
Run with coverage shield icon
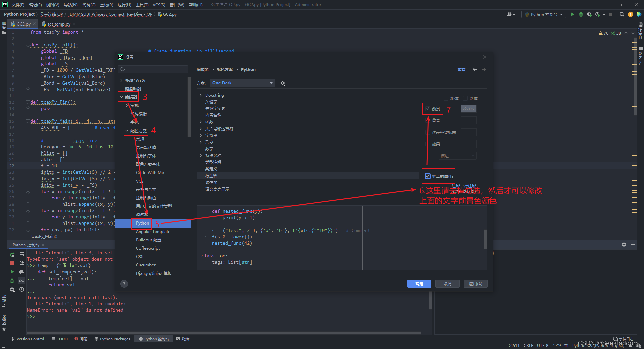pyautogui.click(x=589, y=14)
